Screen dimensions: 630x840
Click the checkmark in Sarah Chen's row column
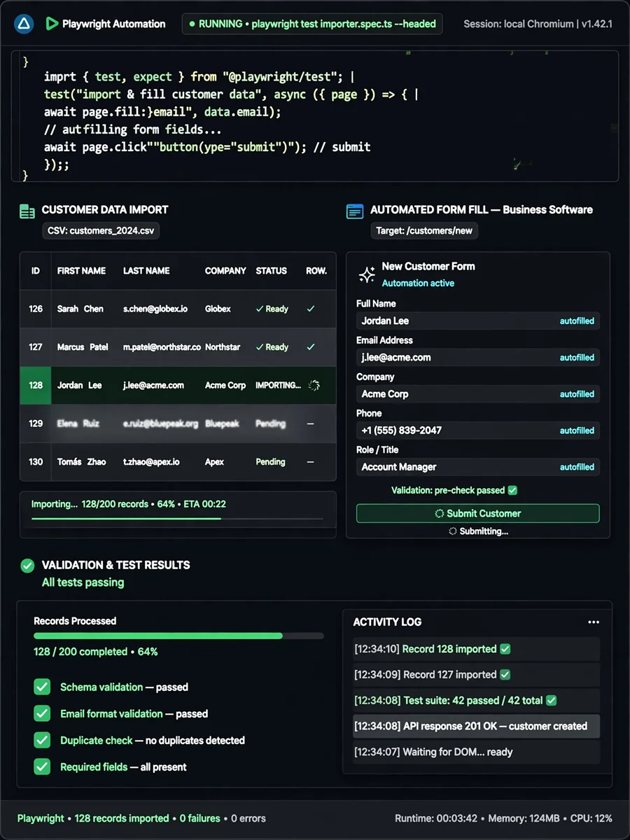(311, 309)
